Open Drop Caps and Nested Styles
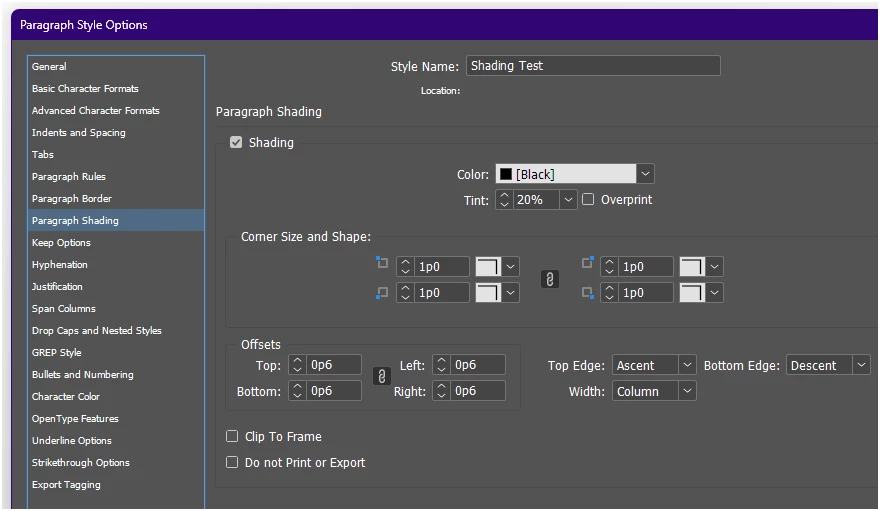This screenshot has width=880, height=511. tap(116, 330)
